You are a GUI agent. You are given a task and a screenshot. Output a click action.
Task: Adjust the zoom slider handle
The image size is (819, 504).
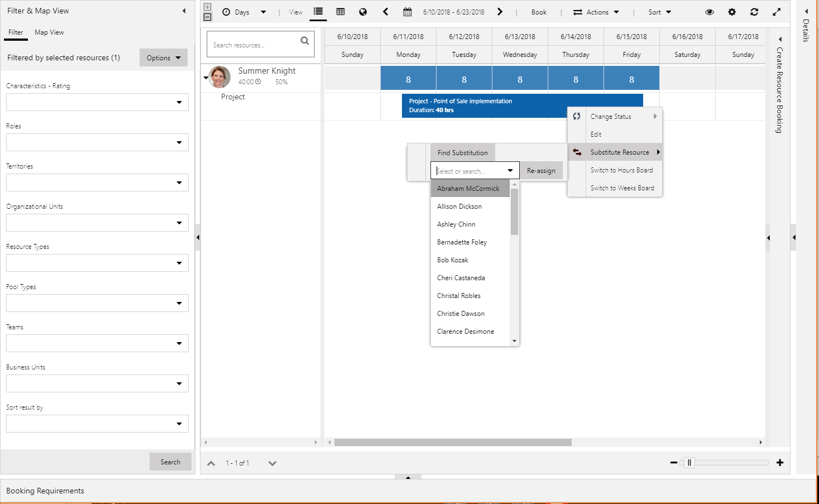[689, 463]
